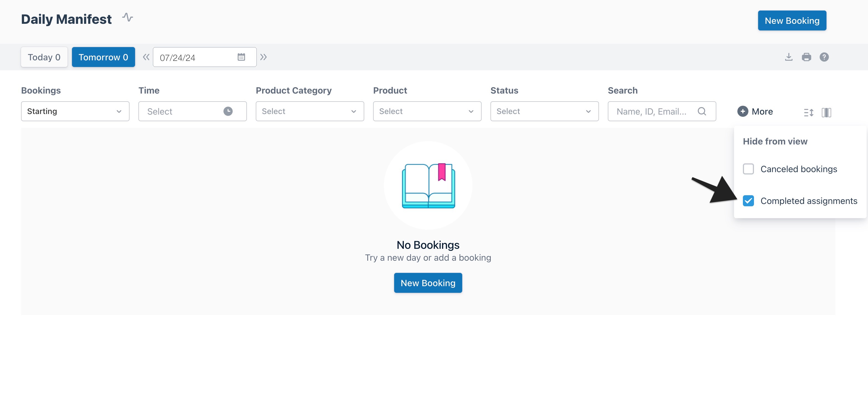Click the Name, ID, Email search box
This screenshot has height=419, width=868.
tap(662, 111)
